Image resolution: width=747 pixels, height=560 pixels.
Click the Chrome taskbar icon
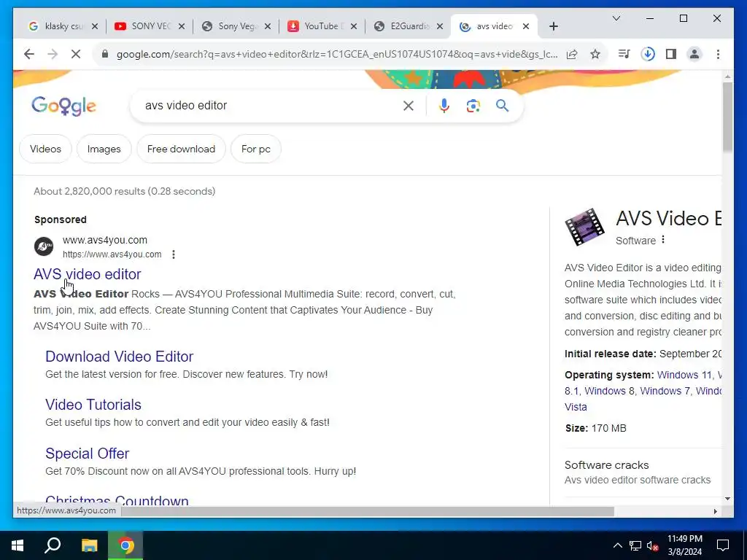tap(125, 545)
